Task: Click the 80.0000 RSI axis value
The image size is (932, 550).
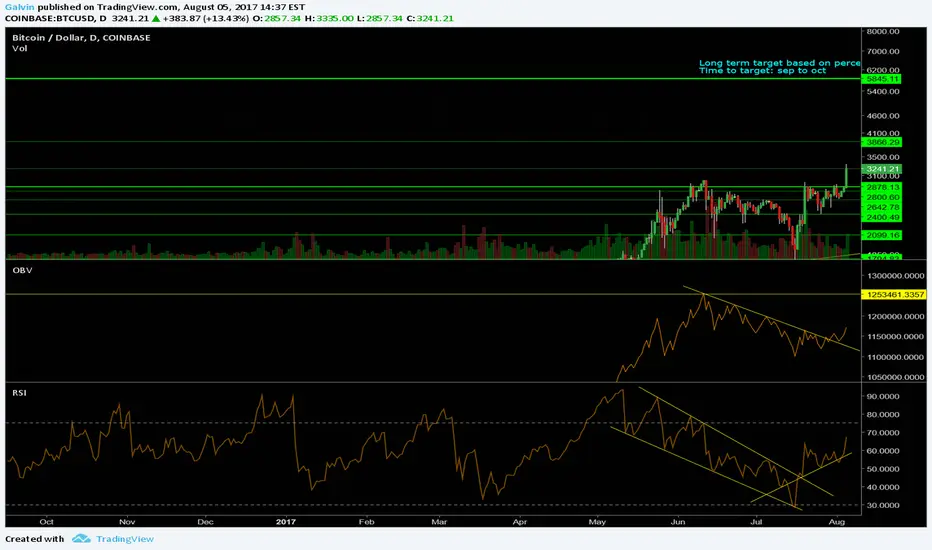Action: coord(883,415)
